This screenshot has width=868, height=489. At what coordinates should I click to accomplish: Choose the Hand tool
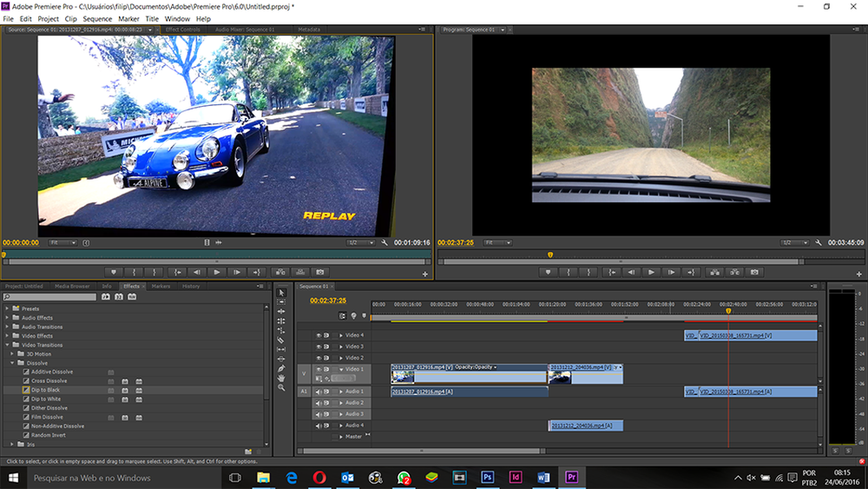tap(282, 378)
